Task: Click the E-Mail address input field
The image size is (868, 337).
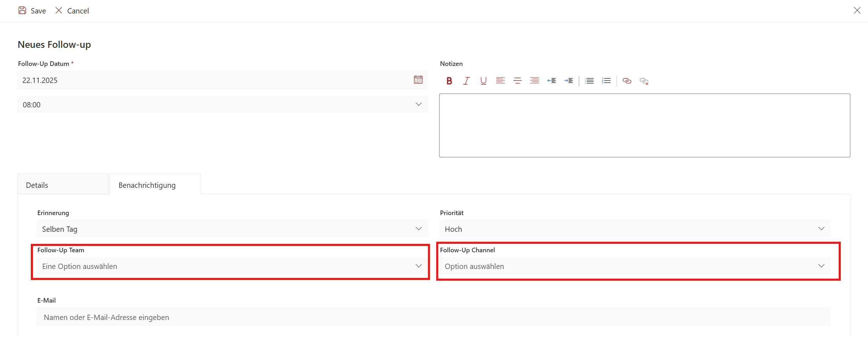Action: pyautogui.click(x=433, y=317)
